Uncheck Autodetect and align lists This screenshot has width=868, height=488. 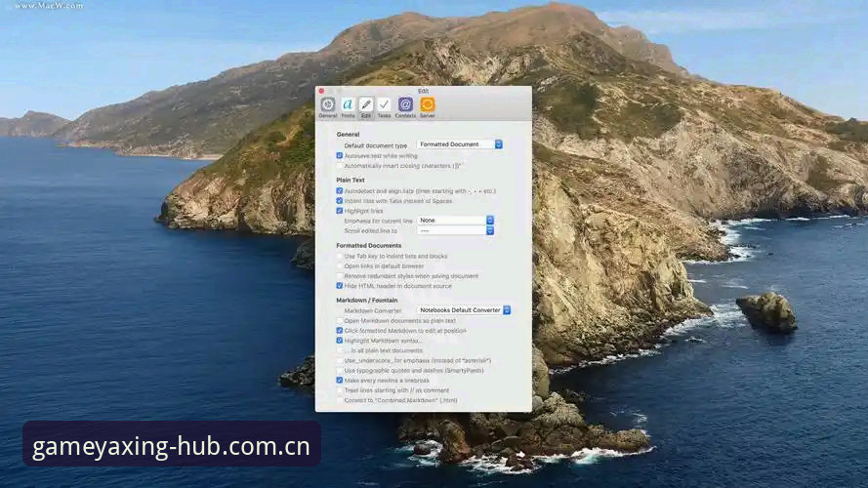(340, 191)
